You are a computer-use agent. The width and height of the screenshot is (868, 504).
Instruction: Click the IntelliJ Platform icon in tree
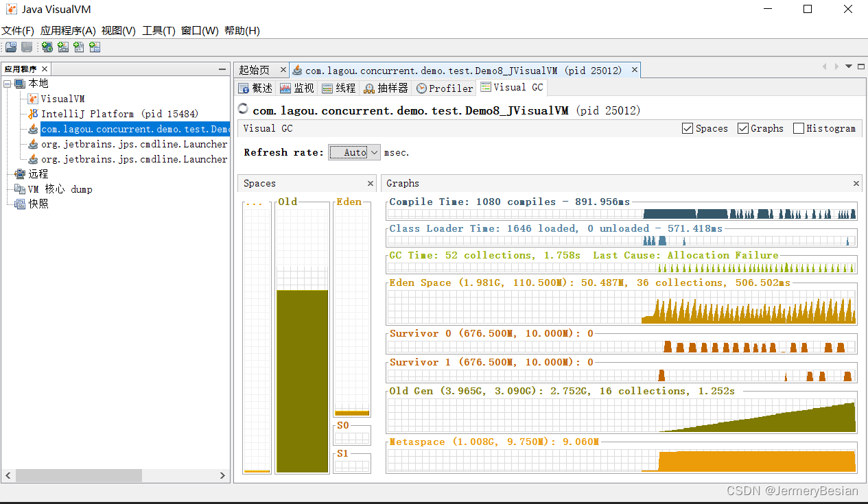pyautogui.click(x=34, y=114)
